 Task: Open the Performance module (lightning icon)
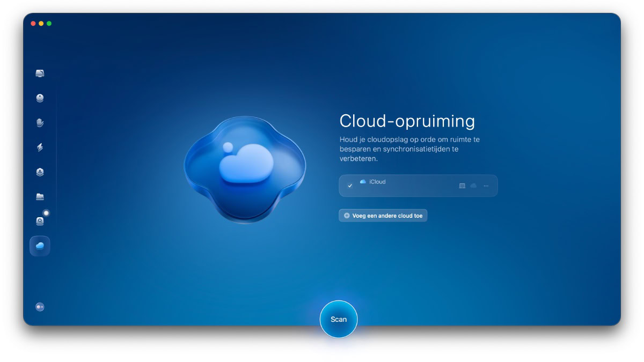40,147
